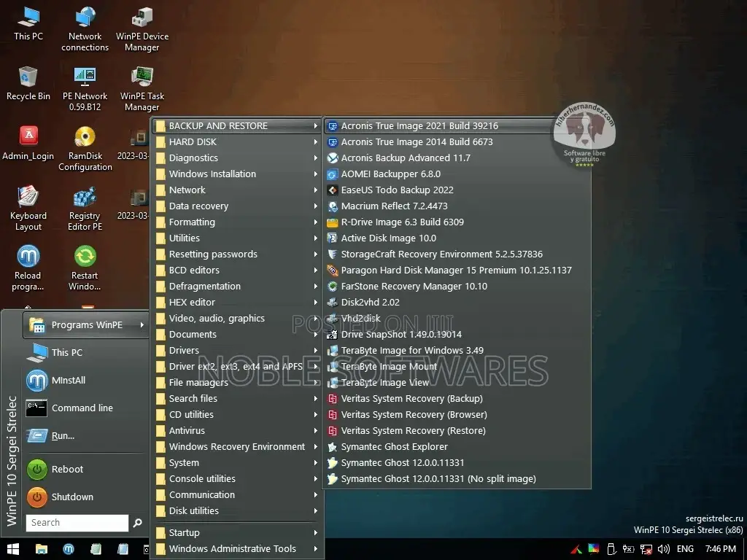The height and width of the screenshot is (560, 747).
Task: Launch EaseUS Todo Backup 2022
Action: (x=457, y=190)
